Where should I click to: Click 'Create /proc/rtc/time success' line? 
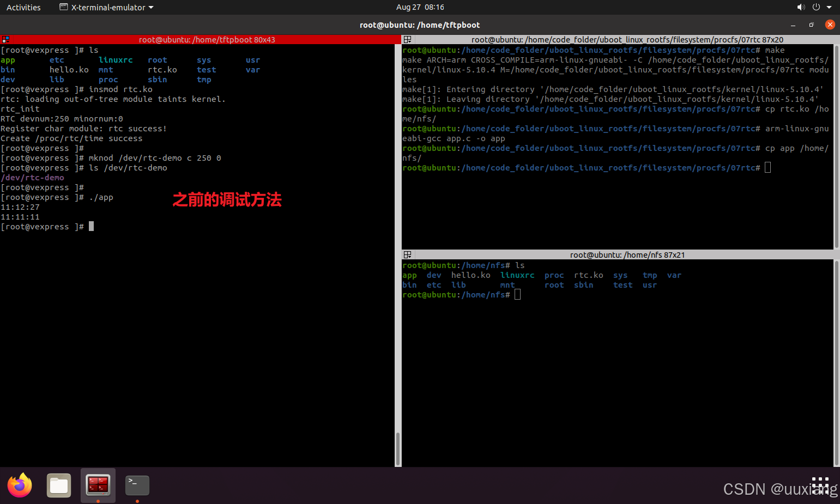(x=71, y=138)
